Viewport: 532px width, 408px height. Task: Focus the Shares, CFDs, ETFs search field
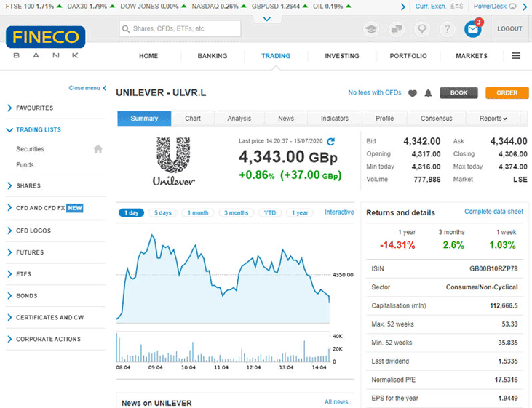[x=180, y=29]
